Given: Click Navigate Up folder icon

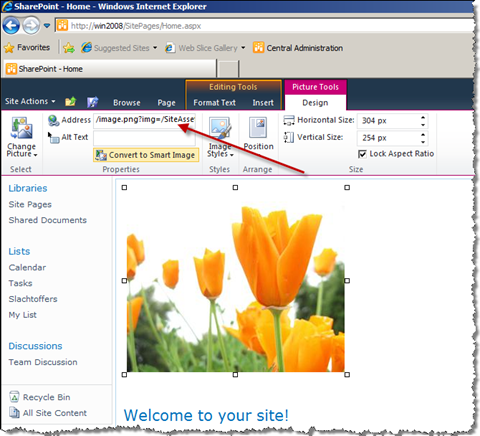Looking at the screenshot, I should point(71,101).
